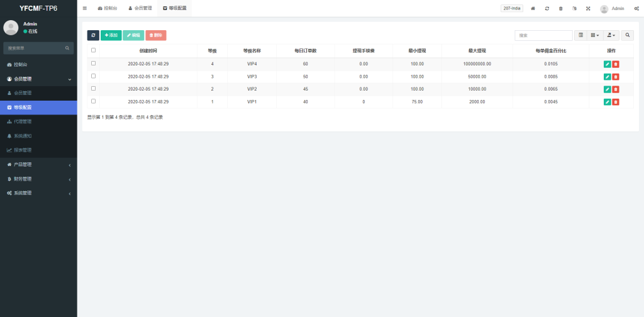Click the green edit icon for VIP4
The height and width of the screenshot is (317, 644).
607,64
